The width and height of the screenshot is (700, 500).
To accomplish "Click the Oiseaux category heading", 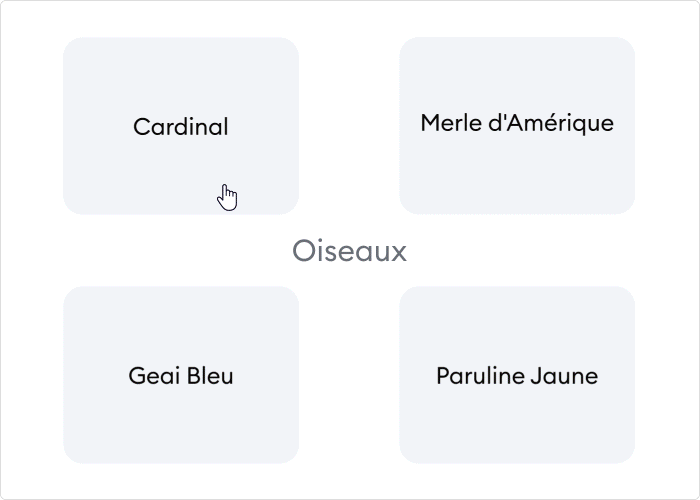I will coord(350,251).
